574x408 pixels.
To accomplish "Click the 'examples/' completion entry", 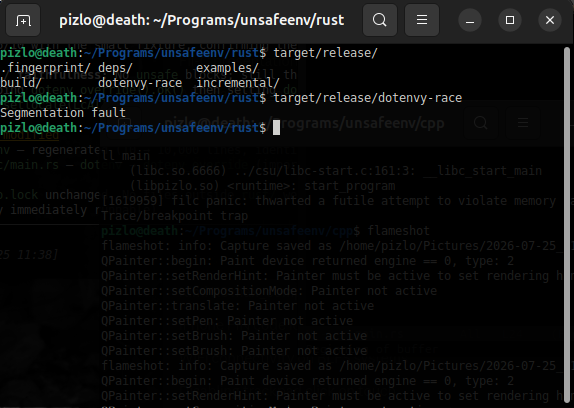I will pyautogui.click(x=227, y=68).
